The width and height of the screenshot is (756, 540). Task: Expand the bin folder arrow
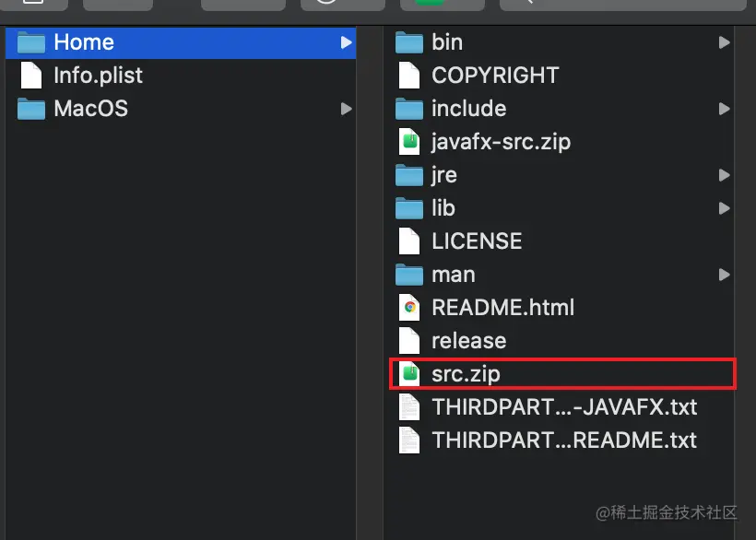pyautogui.click(x=724, y=42)
